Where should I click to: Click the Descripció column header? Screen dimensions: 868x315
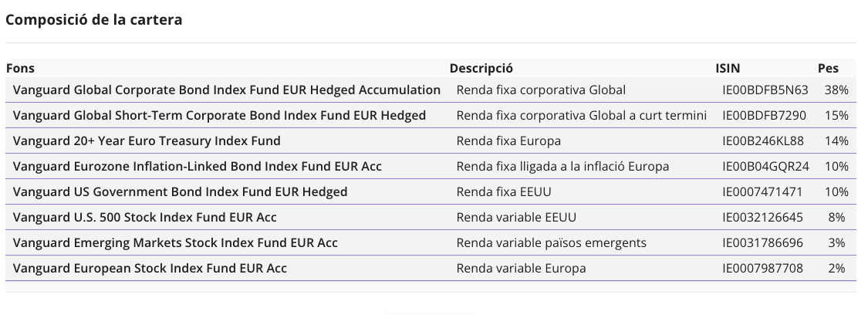481,68
